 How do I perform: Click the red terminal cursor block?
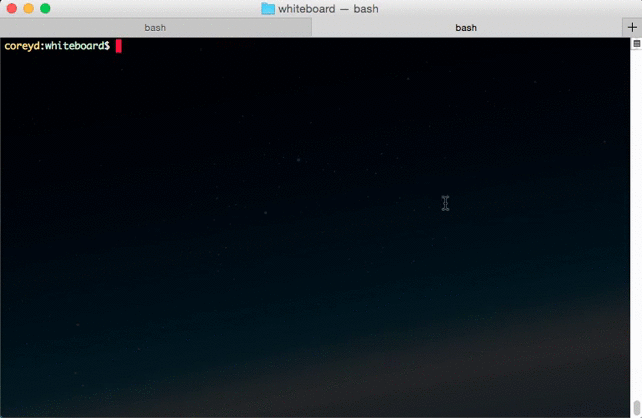coord(119,46)
